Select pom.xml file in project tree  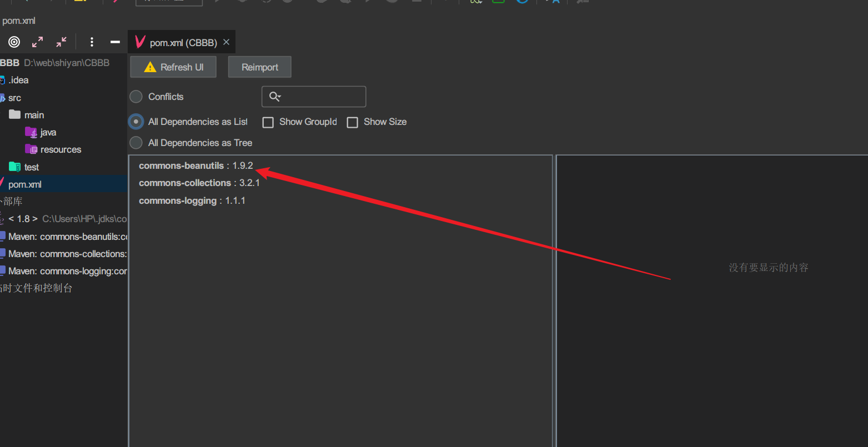25,184
